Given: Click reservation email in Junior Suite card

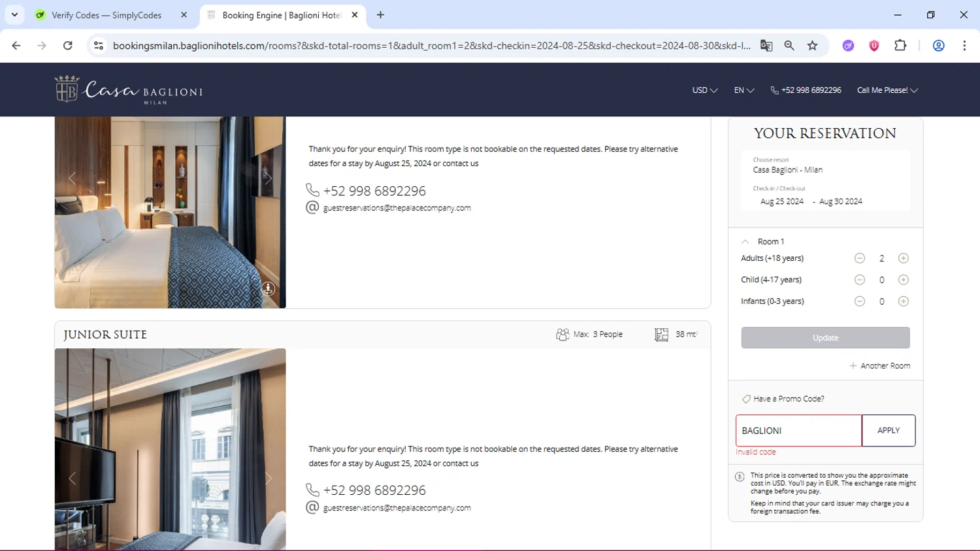Looking at the screenshot, I should tap(397, 508).
